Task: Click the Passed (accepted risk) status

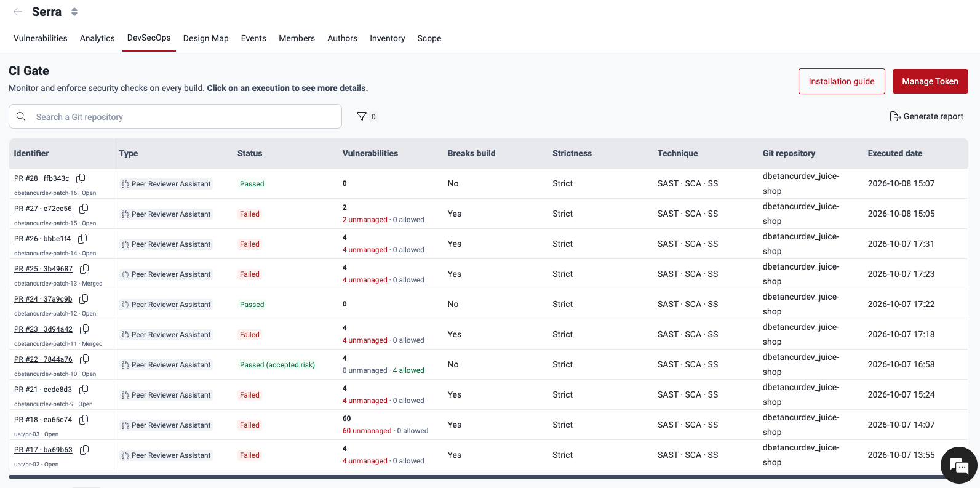Action: tap(277, 365)
